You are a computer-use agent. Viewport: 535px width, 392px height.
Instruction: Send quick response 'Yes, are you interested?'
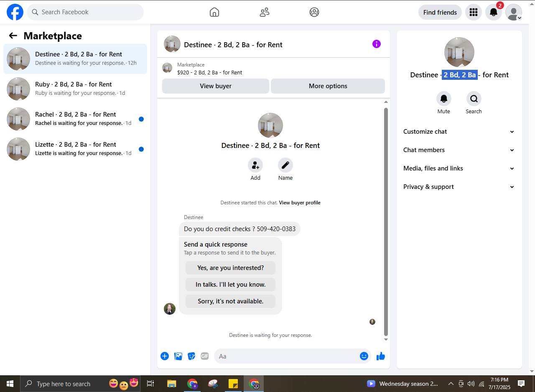click(x=230, y=268)
